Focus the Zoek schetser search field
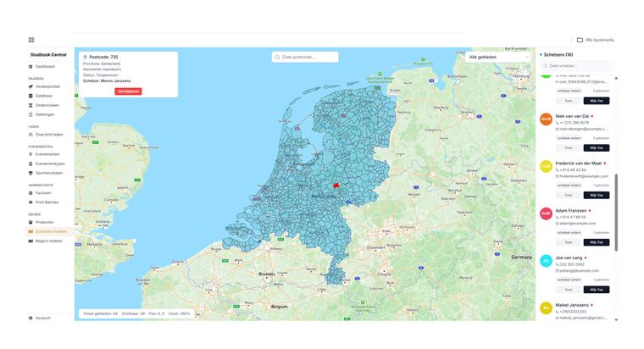 pos(578,66)
